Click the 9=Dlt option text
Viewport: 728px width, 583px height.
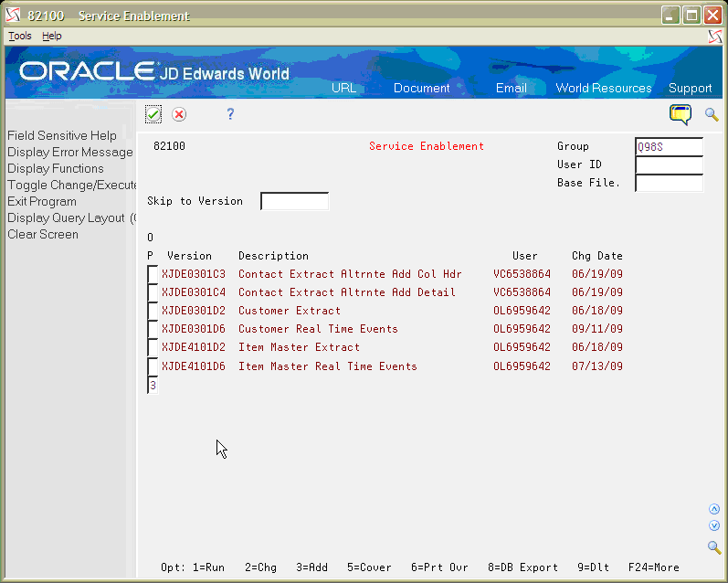(x=594, y=567)
